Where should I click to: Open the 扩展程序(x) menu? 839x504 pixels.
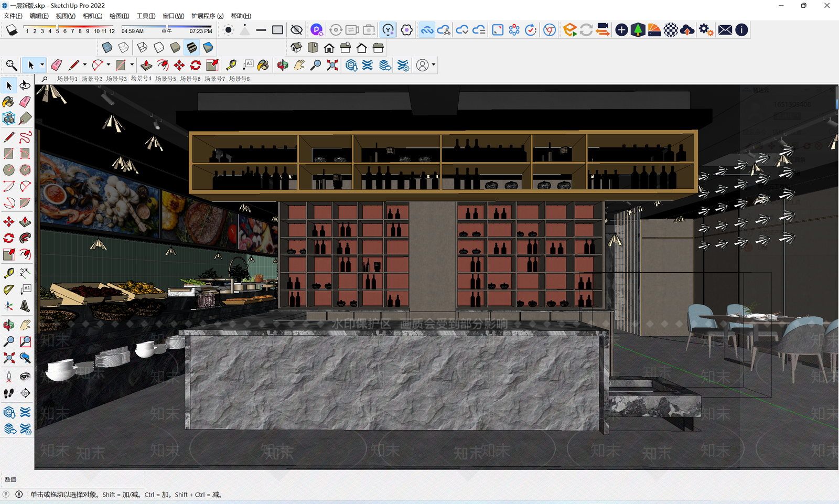point(208,16)
